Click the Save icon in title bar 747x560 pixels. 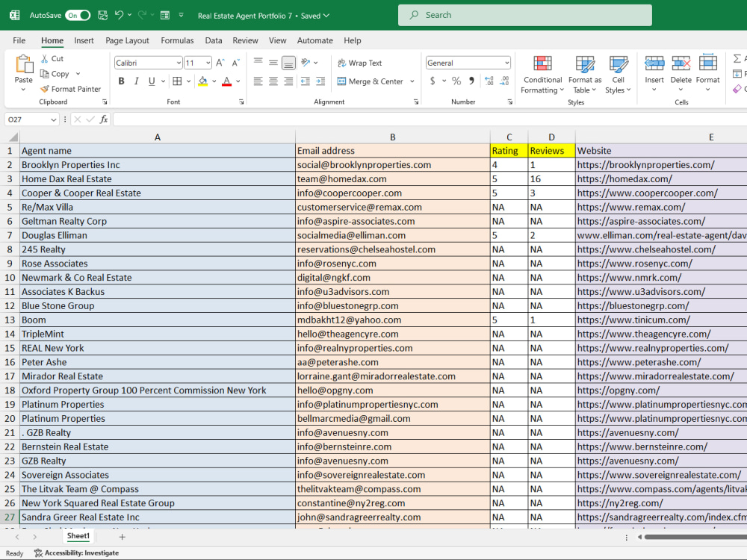(x=102, y=15)
